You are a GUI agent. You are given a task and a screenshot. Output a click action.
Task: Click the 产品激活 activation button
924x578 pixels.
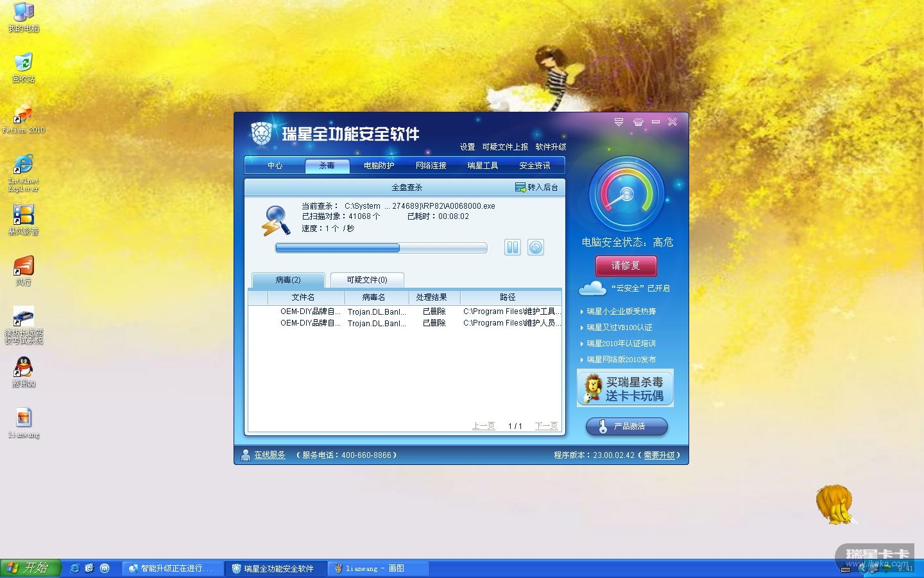[627, 426]
